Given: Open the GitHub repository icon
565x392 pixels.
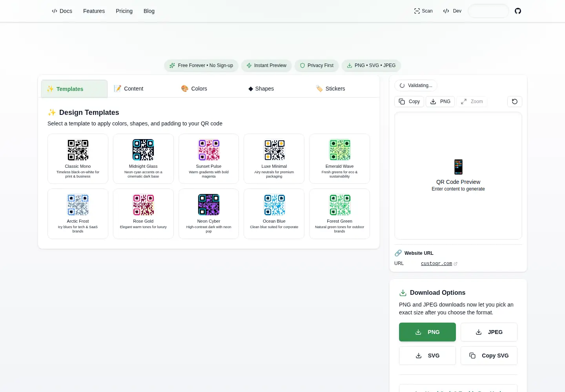Looking at the screenshot, I should pos(518,11).
